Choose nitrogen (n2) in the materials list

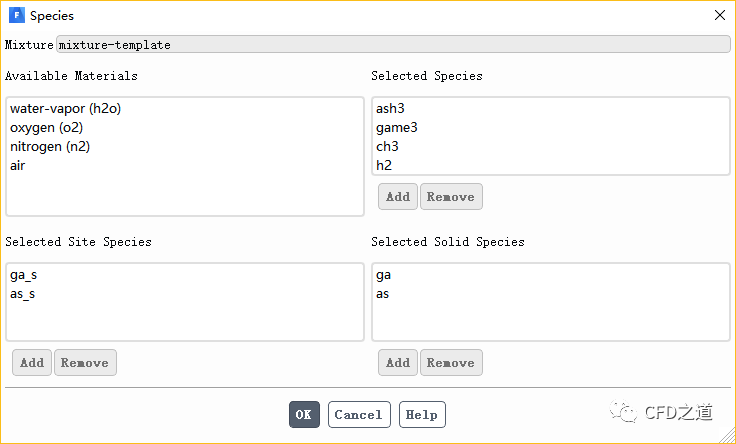pyautogui.click(x=51, y=147)
